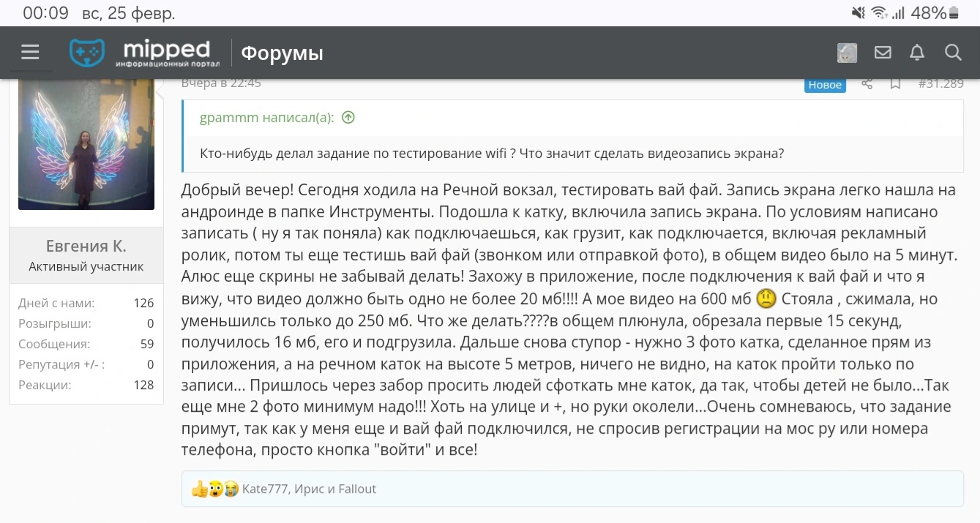Click the post timestamp Вчера в 22:45
The width and height of the screenshot is (980, 523).
pyautogui.click(x=221, y=83)
